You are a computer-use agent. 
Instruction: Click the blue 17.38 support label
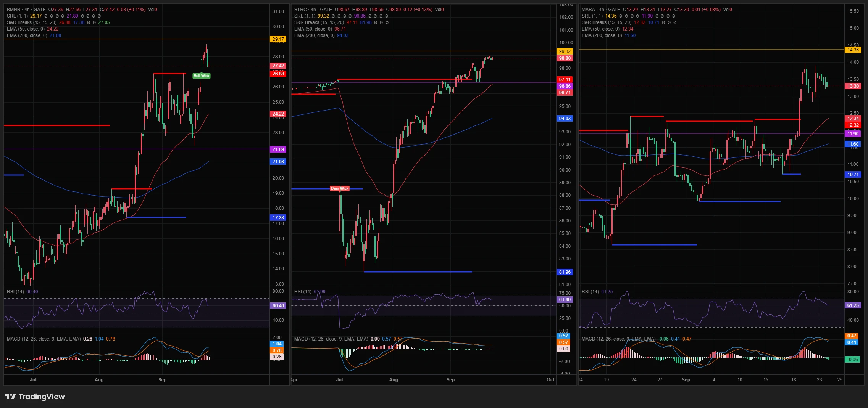tap(278, 218)
